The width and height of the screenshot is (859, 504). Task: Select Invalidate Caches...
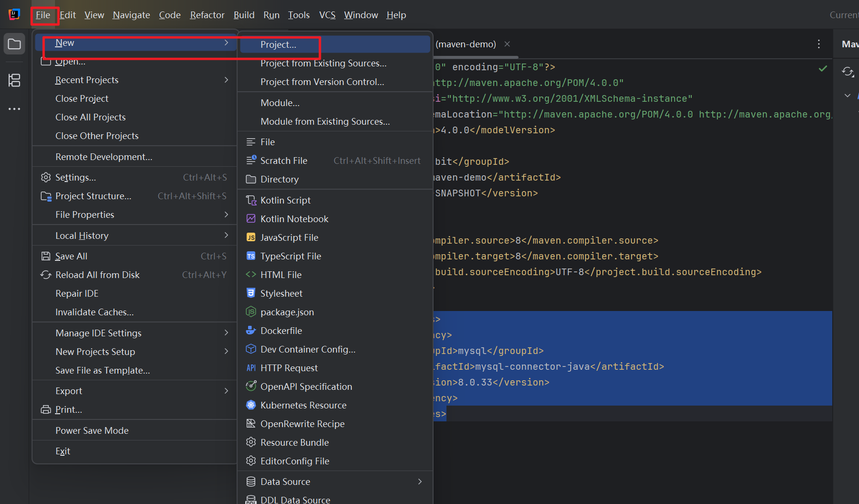coord(135,312)
